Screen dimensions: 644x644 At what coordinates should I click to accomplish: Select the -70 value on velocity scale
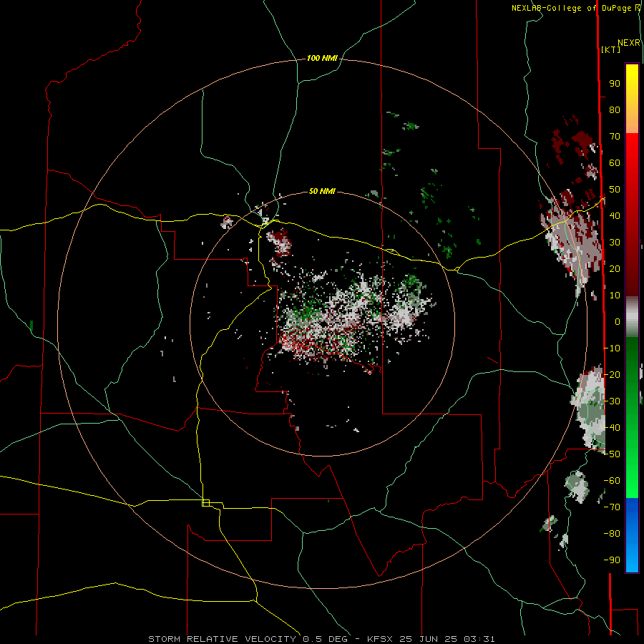612,507
